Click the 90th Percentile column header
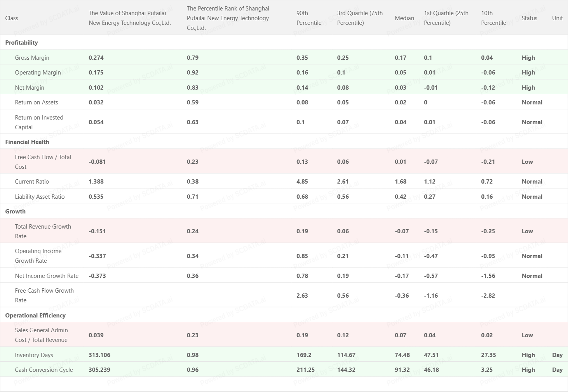This screenshot has width=568, height=392. pos(308,18)
